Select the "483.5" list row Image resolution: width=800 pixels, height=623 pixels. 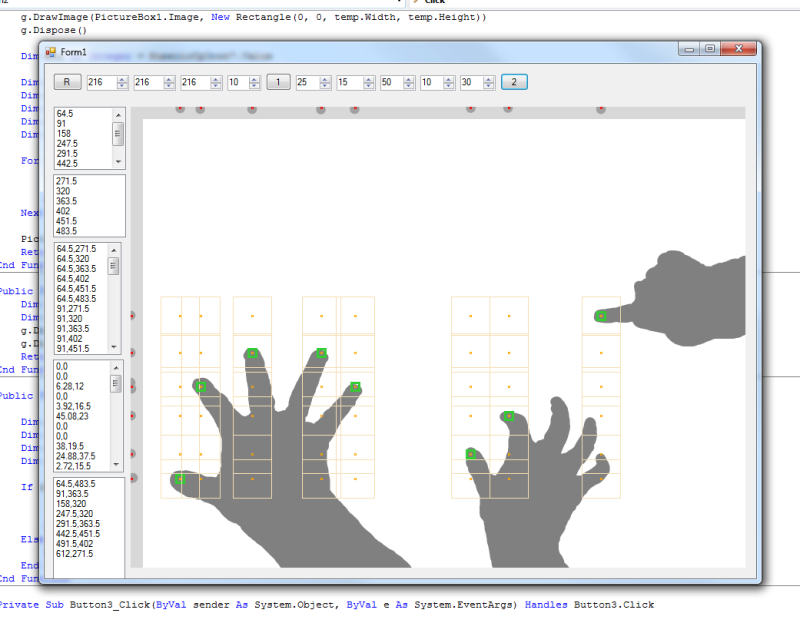[66, 231]
